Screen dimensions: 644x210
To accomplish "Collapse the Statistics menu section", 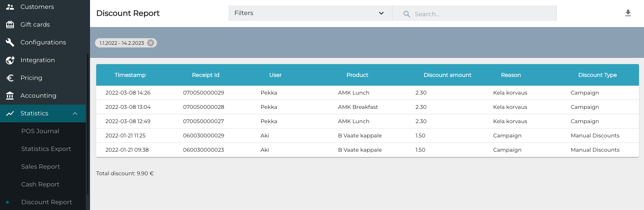I will tap(75, 113).
